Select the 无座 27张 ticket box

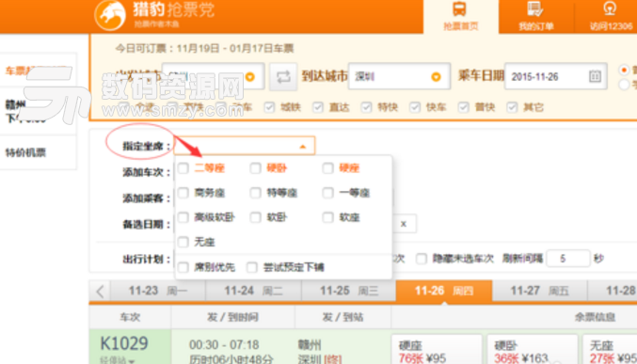[610, 350]
